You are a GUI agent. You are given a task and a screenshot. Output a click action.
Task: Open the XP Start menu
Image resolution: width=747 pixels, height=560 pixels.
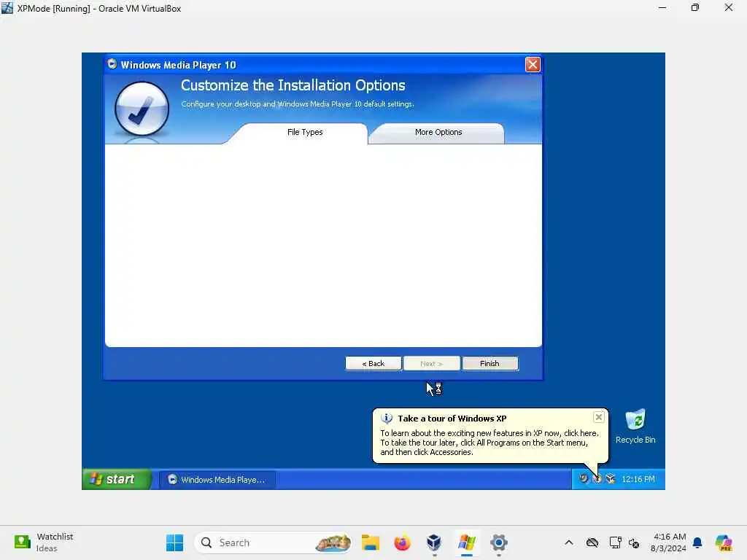coord(117,479)
